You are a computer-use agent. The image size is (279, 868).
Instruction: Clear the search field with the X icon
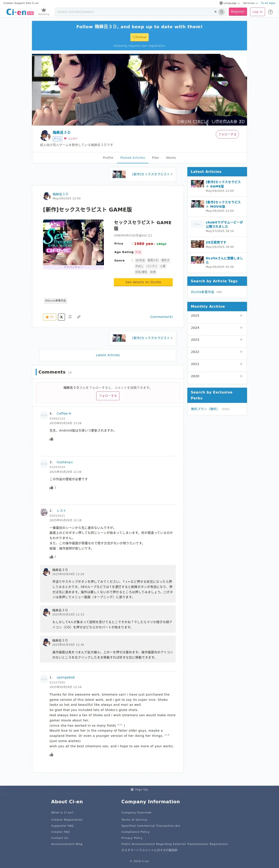[216, 12]
